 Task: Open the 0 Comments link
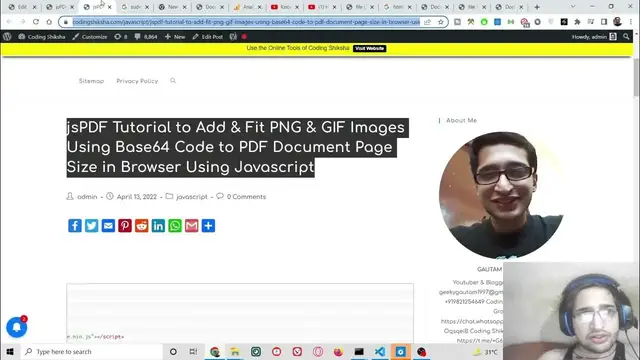point(246,197)
